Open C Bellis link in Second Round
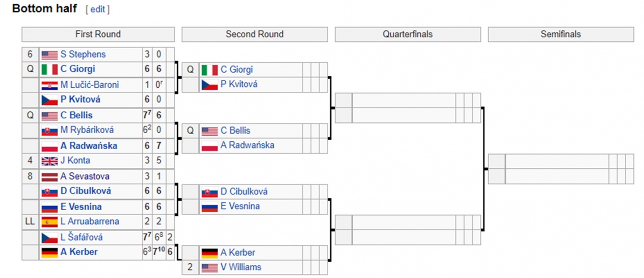Screen dimensions: 644x278 pyautogui.click(x=235, y=131)
